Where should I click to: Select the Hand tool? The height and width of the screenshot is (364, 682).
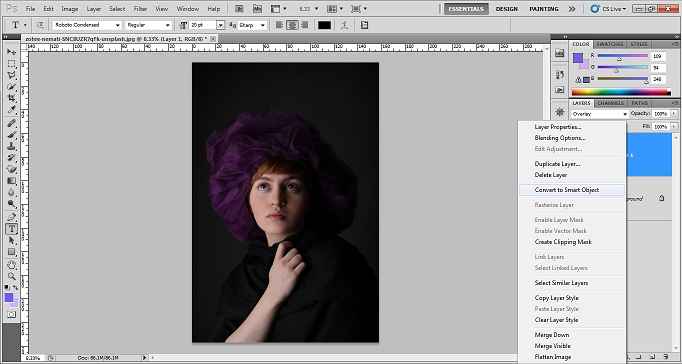coord(11,265)
